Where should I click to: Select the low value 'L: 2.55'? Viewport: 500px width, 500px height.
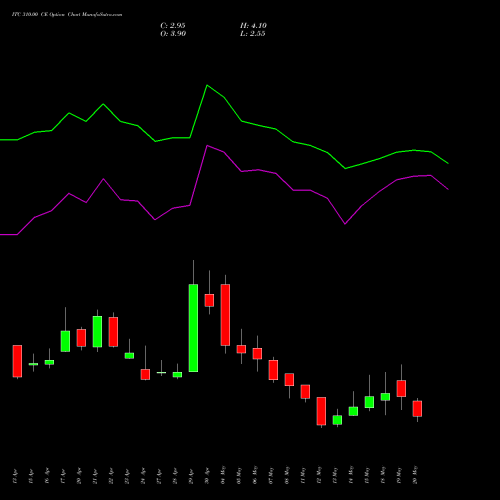(x=253, y=34)
